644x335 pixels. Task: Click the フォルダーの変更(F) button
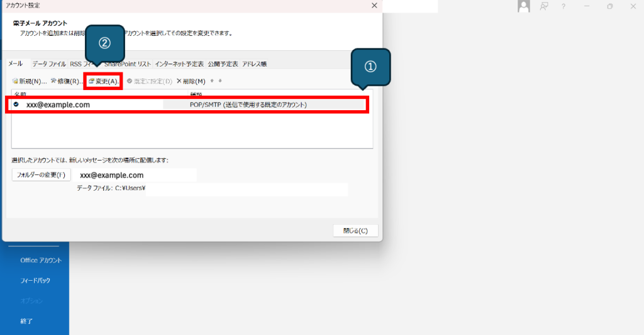pos(42,174)
